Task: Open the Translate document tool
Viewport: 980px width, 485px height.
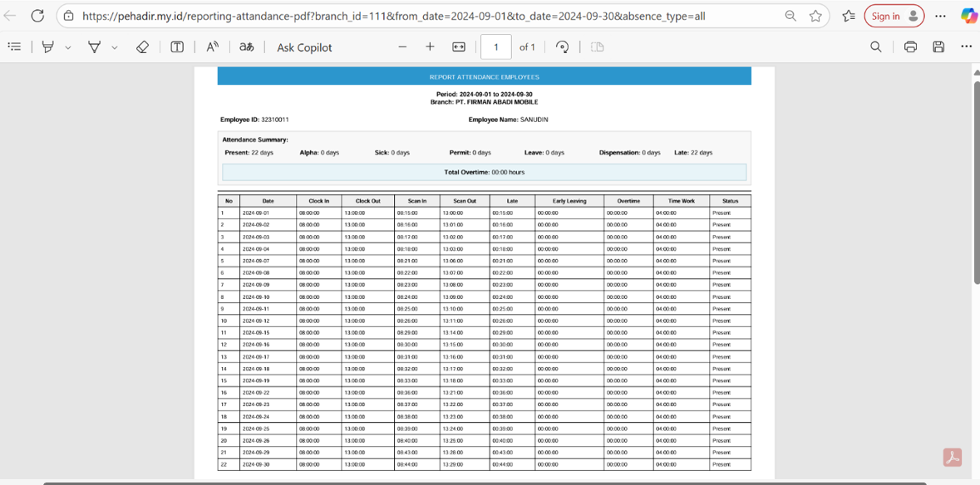Action: 246,47
